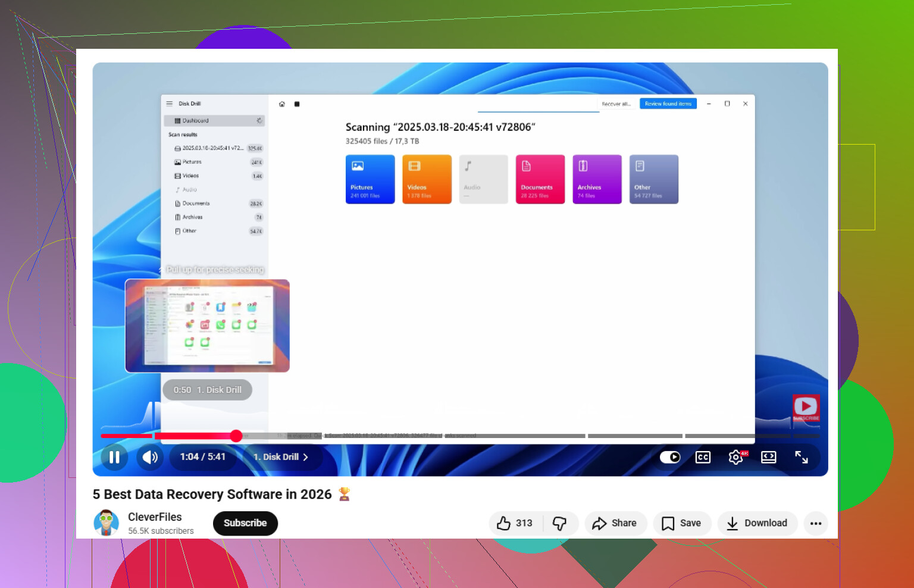
Task: Select the scan result 2025.03.18-20:45:41 entry
Action: point(214,148)
